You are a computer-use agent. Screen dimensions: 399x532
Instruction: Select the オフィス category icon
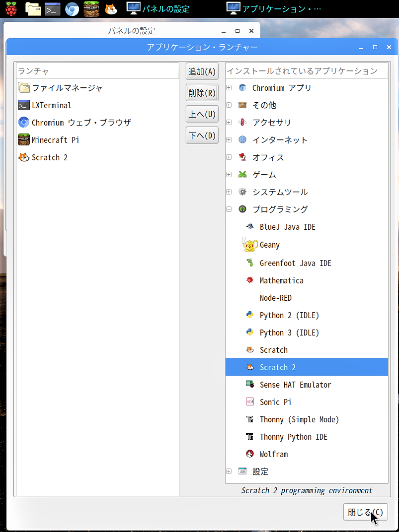coord(242,157)
